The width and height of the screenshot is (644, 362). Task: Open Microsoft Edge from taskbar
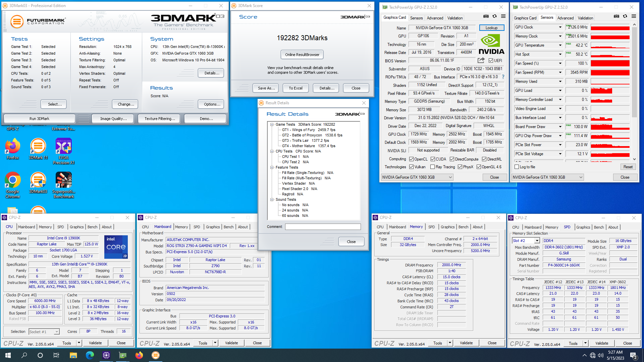click(x=90, y=355)
